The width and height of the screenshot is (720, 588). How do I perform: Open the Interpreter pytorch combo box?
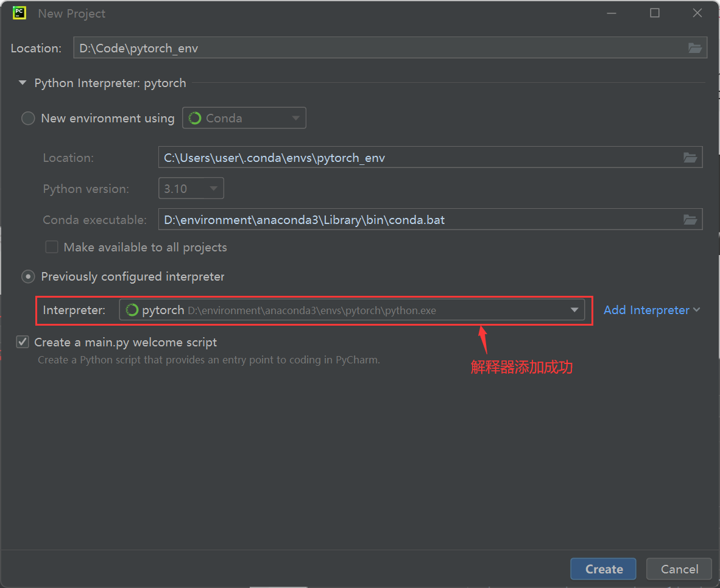coord(351,310)
